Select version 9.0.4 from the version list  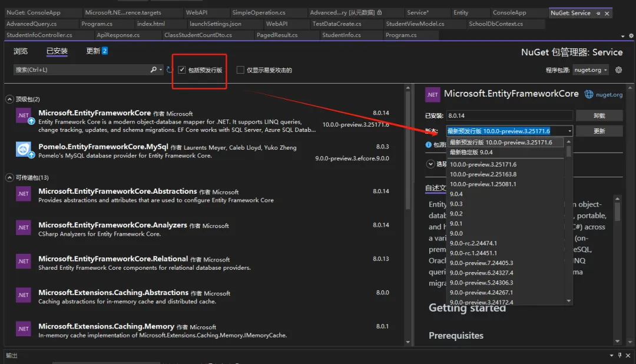point(456,194)
